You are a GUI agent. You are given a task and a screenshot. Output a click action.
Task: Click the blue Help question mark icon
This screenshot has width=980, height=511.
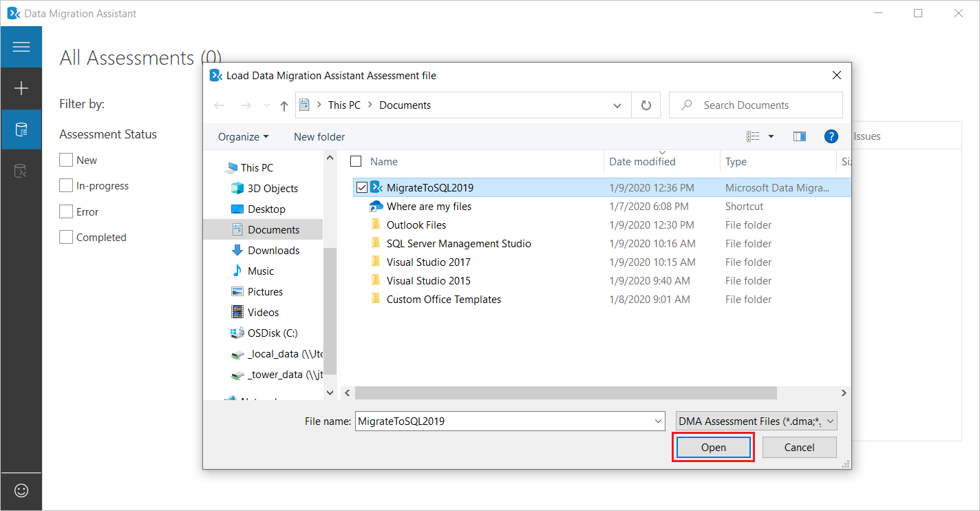click(x=831, y=136)
